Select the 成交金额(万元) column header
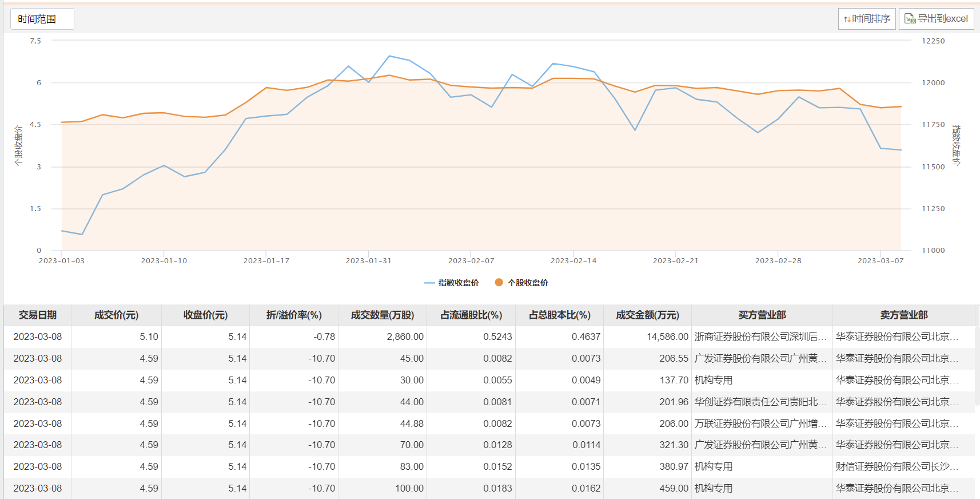The height and width of the screenshot is (499, 980). (x=647, y=315)
